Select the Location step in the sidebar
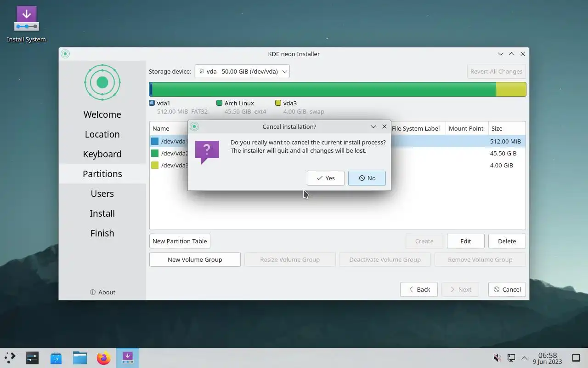The image size is (588, 368). click(x=102, y=134)
